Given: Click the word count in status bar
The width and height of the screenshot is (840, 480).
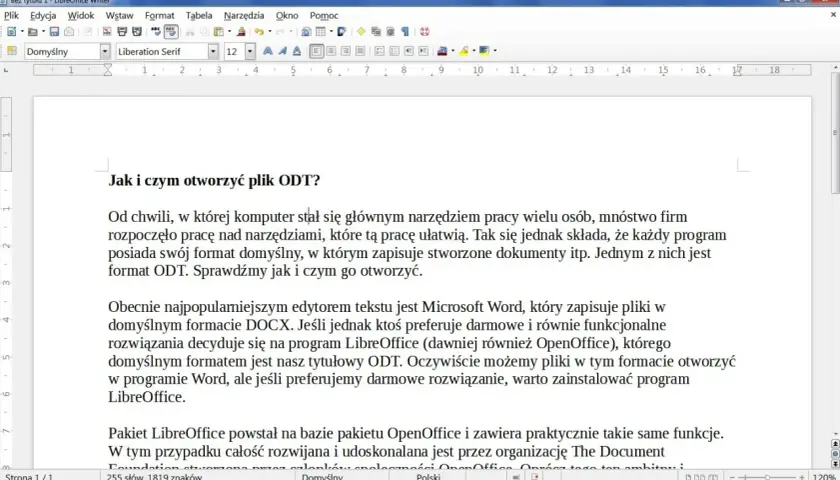Looking at the screenshot, I should [154, 476].
